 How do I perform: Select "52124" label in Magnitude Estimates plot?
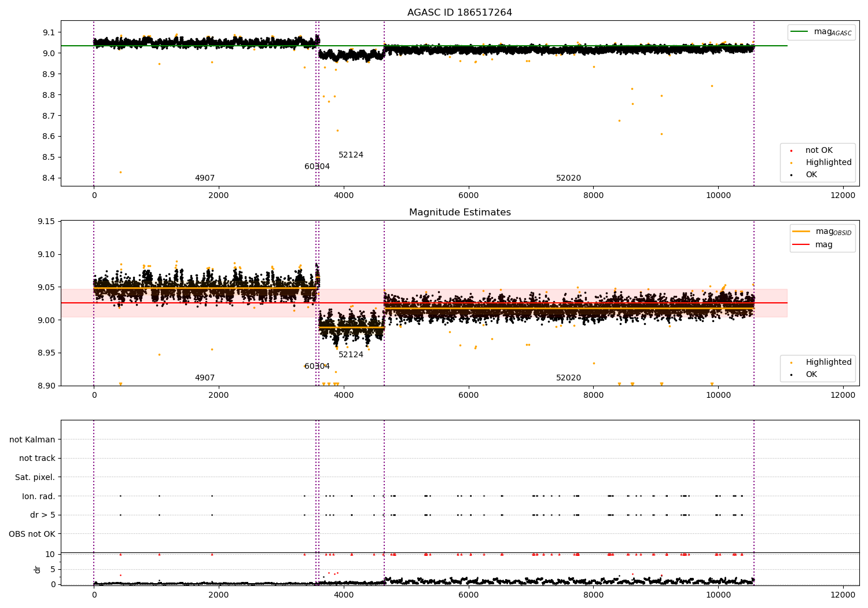point(351,355)
